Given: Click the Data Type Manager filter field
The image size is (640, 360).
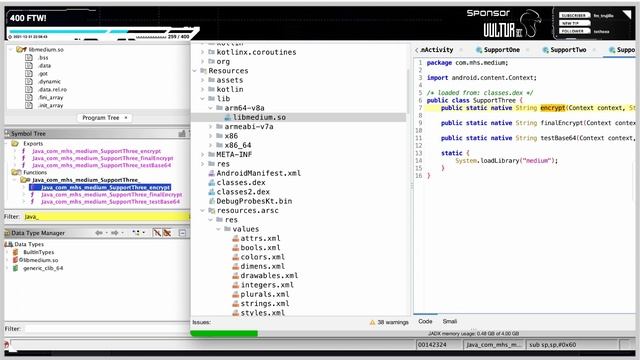Looking at the screenshot, I should pos(106,329).
